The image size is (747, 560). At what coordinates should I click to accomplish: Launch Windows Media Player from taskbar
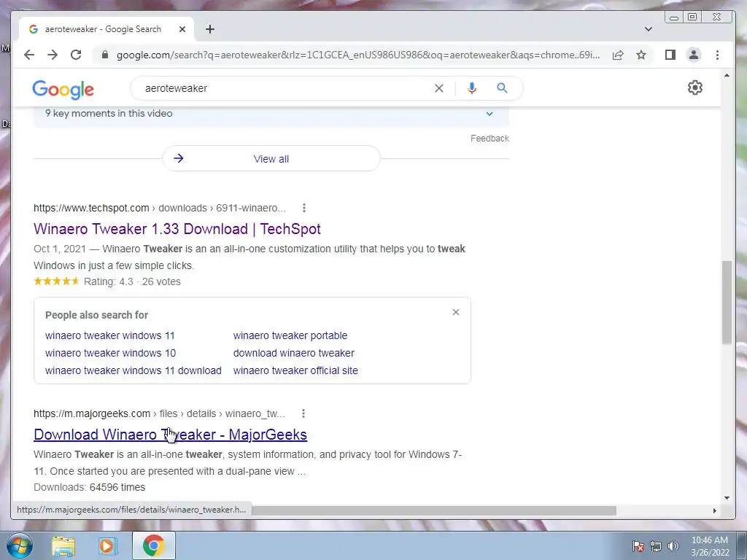pyautogui.click(x=108, y=545)
